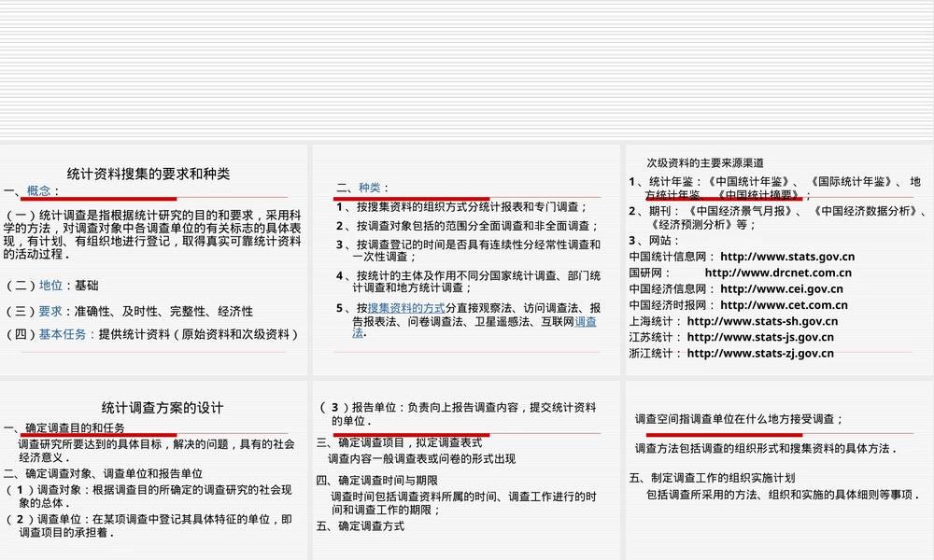Select the 3、网站 line
Viewport: 934px width, 560px height.
click(654, 240)
